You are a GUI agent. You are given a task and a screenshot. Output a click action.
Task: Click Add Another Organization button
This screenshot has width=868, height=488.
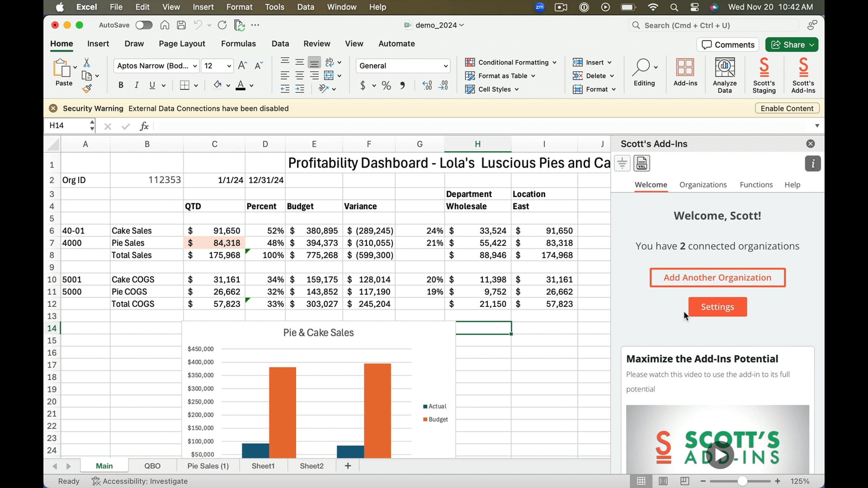tap(718, 278)
